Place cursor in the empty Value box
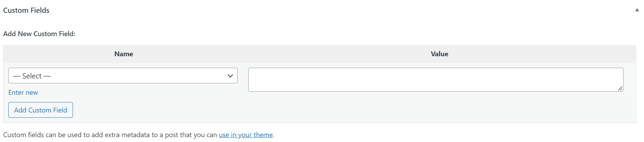 click(436, 80)
